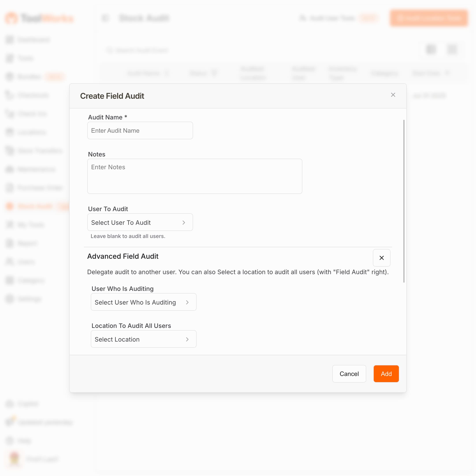The width and height of the screenshot is (476, 476).
Task: Open the Select Location dropdown
Action: pos(143,339)
